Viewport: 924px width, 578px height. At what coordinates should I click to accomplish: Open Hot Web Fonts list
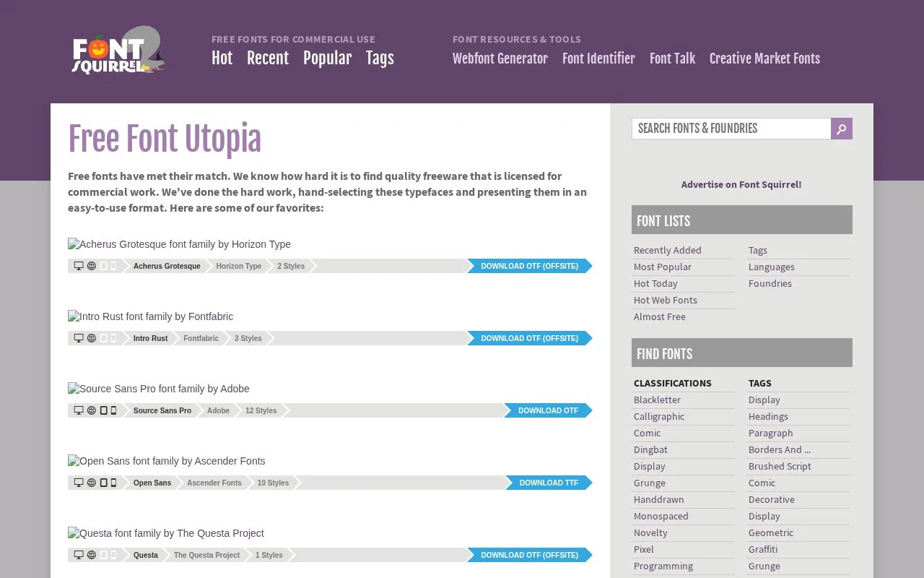click(x=666, y=300)
